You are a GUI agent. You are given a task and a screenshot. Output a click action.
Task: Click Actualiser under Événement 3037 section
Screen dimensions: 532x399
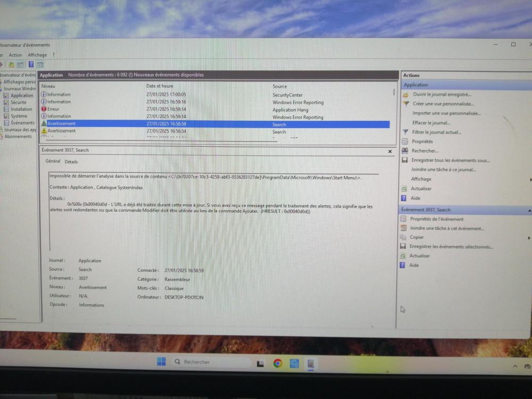click(x=419, y=256)
